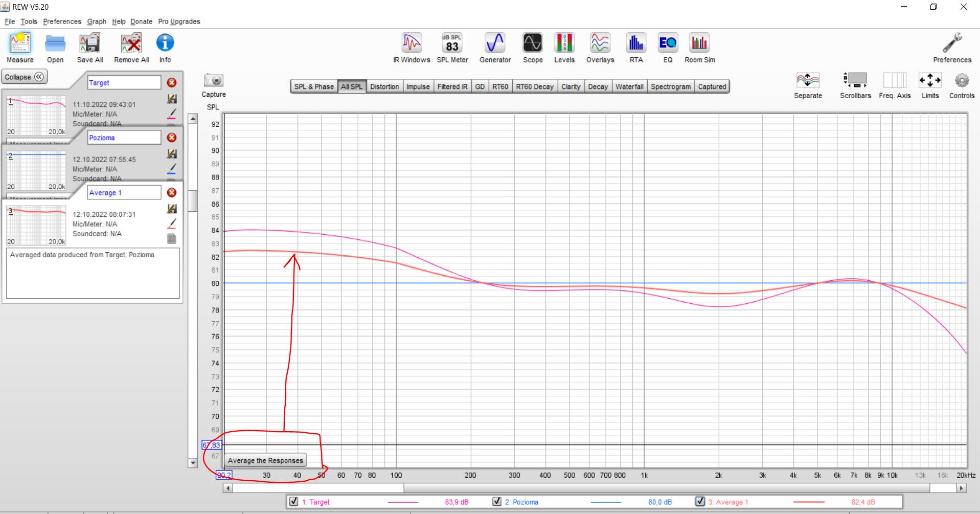Select the All SPL tab
This screenshot has width=980, height=514.
pos(352,86)
